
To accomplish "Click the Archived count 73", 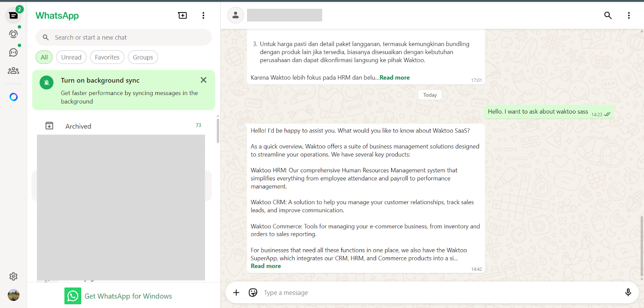I will [198, 125].
